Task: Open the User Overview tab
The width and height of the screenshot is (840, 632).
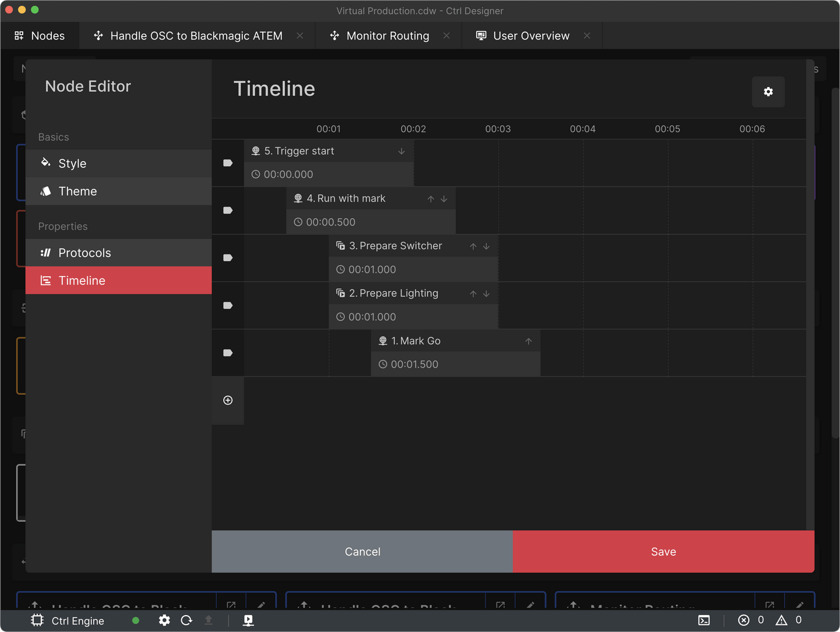Action: 531,36
